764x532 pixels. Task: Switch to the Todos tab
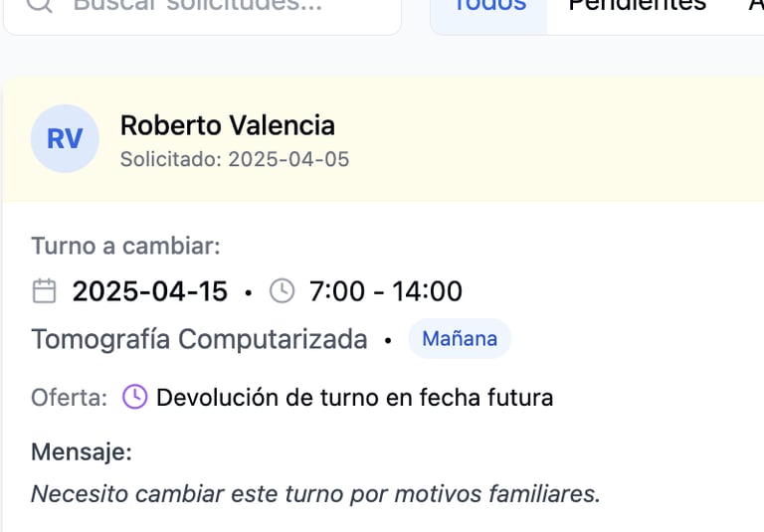click(489, 6)
